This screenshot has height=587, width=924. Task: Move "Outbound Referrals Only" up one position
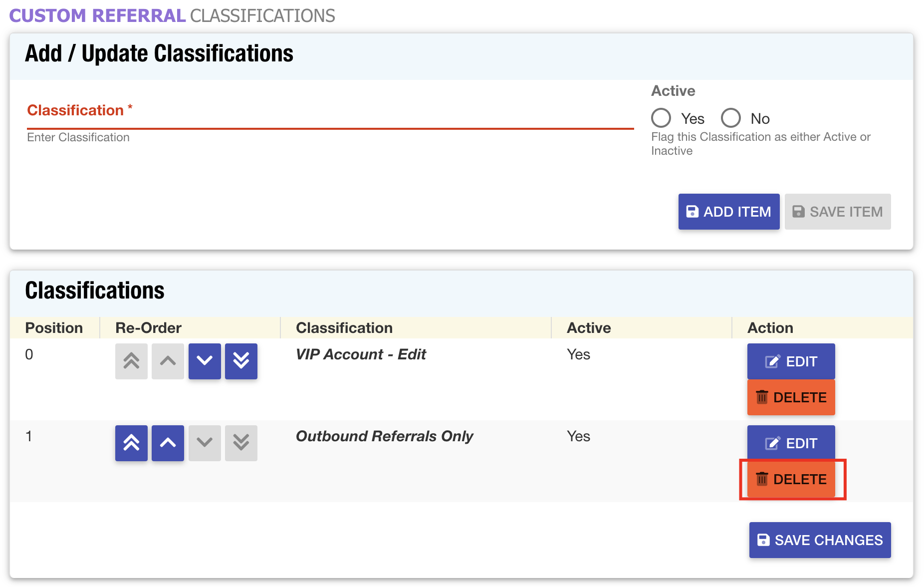pos(168,443)
